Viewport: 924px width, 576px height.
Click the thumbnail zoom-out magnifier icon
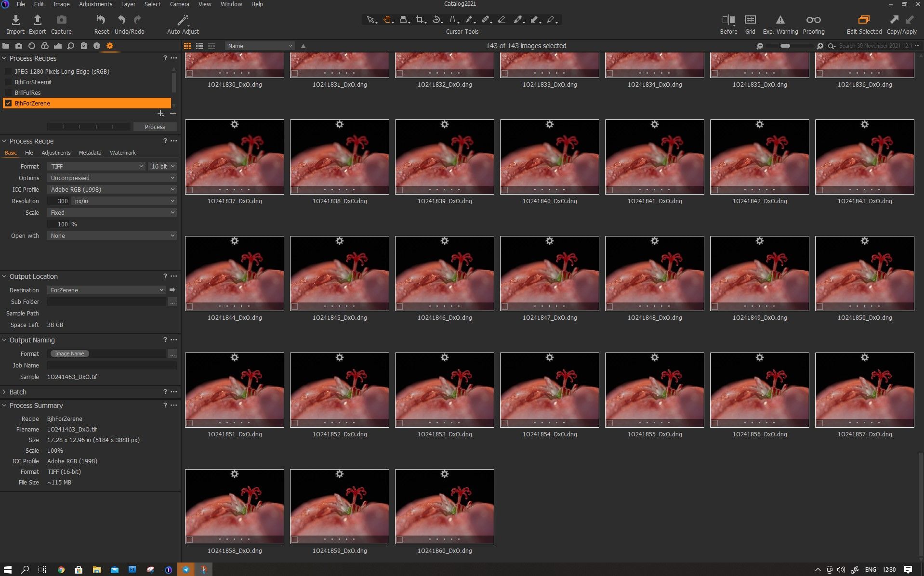pos(760,46)
